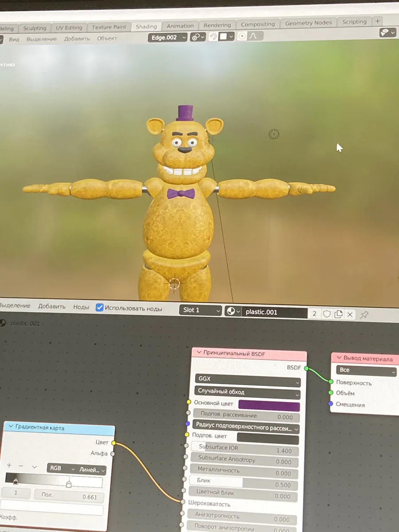
Task: Switch to the UV Editing workspace tab
Action: pyautogui.click(x=69, y=27)
